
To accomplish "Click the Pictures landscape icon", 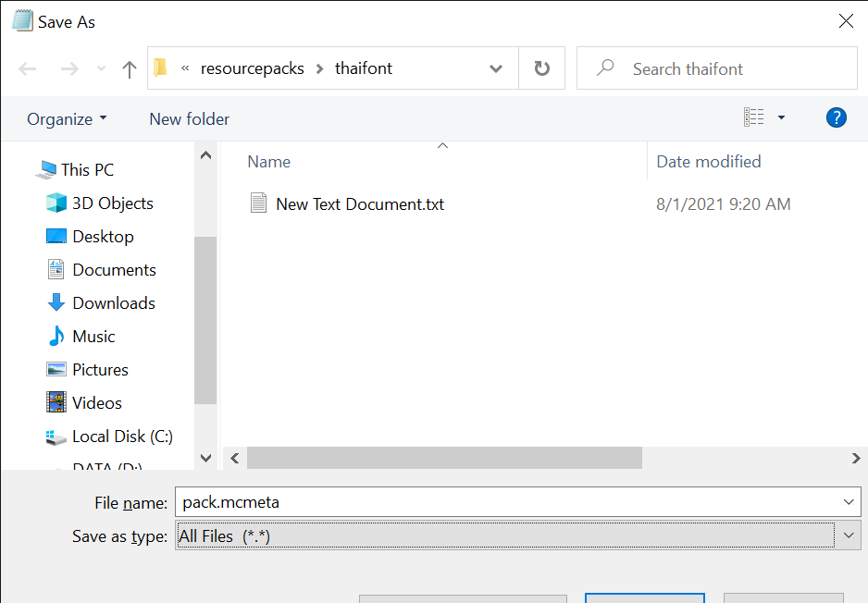I will 56,369.
